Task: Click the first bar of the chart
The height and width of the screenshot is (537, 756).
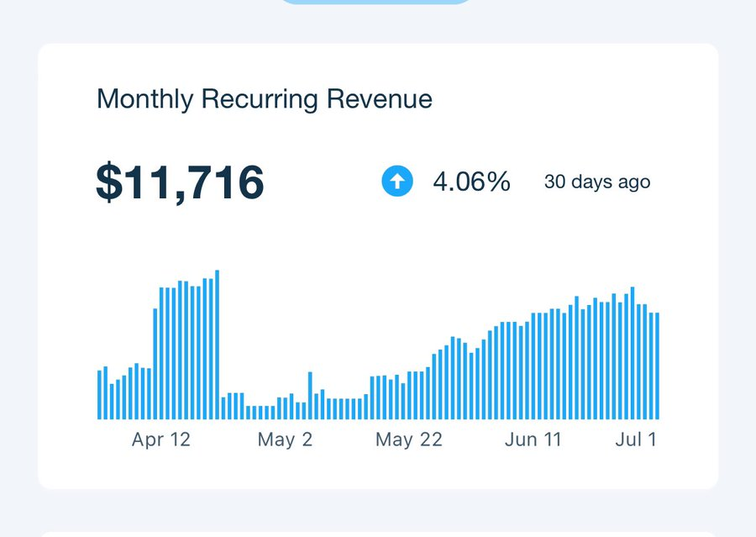Action: click(x=99, y=395)
